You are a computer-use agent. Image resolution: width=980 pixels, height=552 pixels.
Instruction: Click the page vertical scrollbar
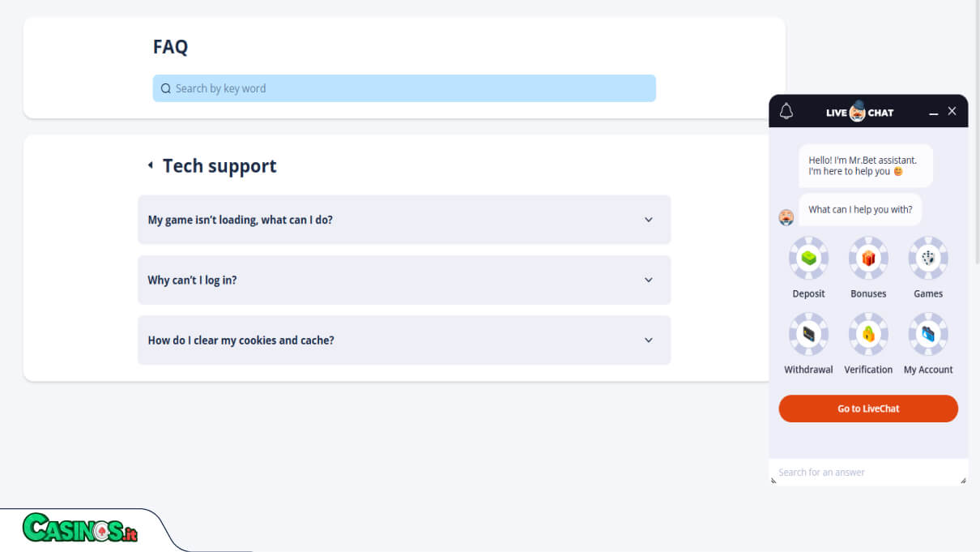977,131
